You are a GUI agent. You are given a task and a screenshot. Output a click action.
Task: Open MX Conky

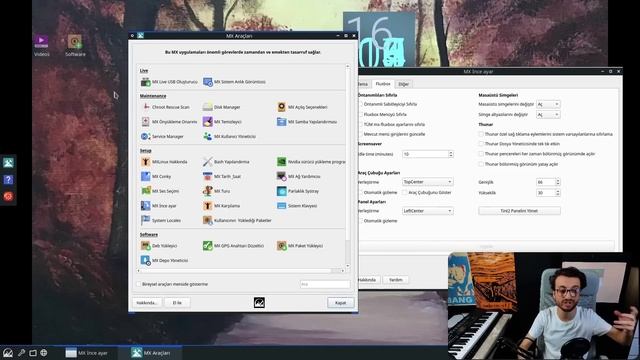pos(156,177)
